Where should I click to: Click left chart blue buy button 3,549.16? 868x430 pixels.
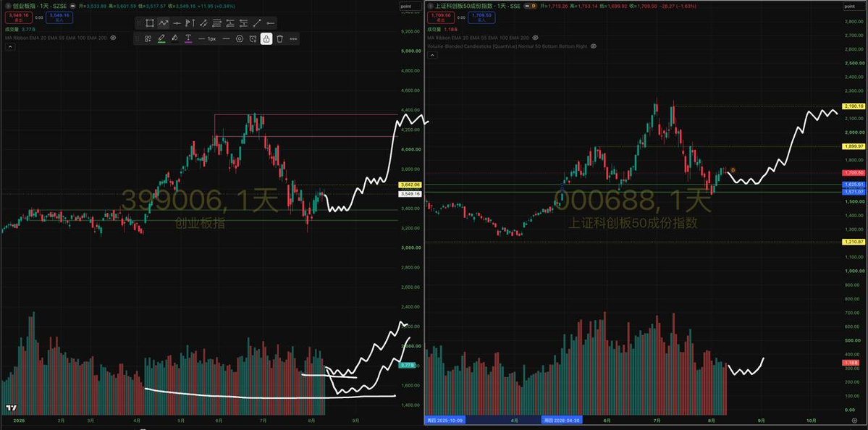click(59, 17)
